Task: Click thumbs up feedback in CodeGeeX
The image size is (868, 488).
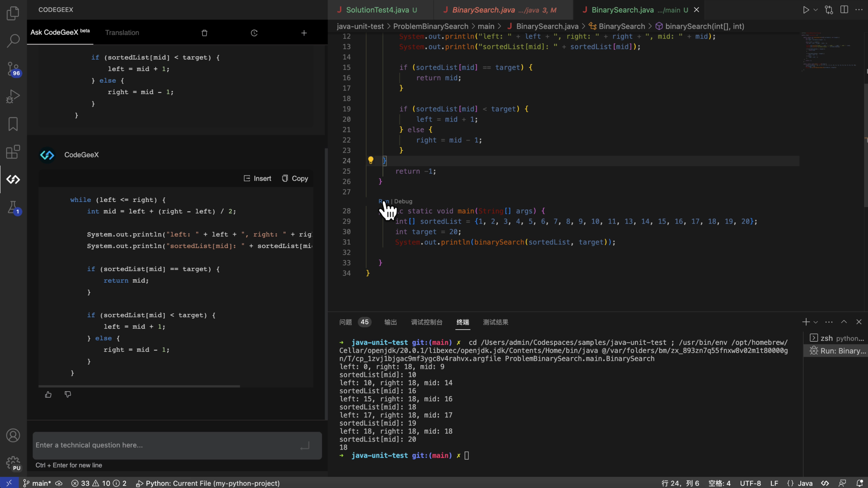Action: coord(48,394)
